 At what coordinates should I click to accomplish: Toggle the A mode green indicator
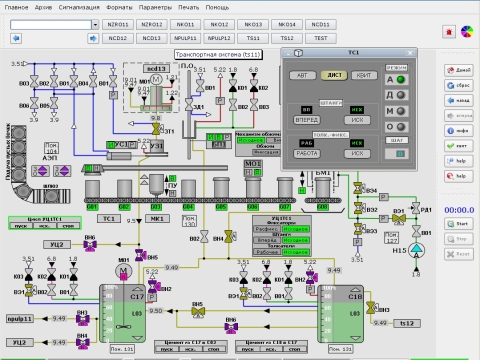[x=401, y=79]
